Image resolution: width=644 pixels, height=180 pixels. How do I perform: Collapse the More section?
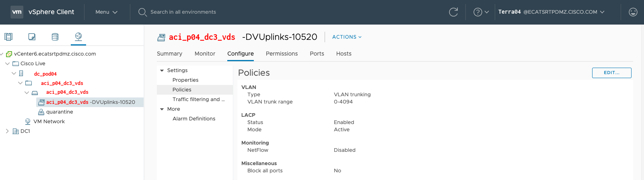(162, 109)
